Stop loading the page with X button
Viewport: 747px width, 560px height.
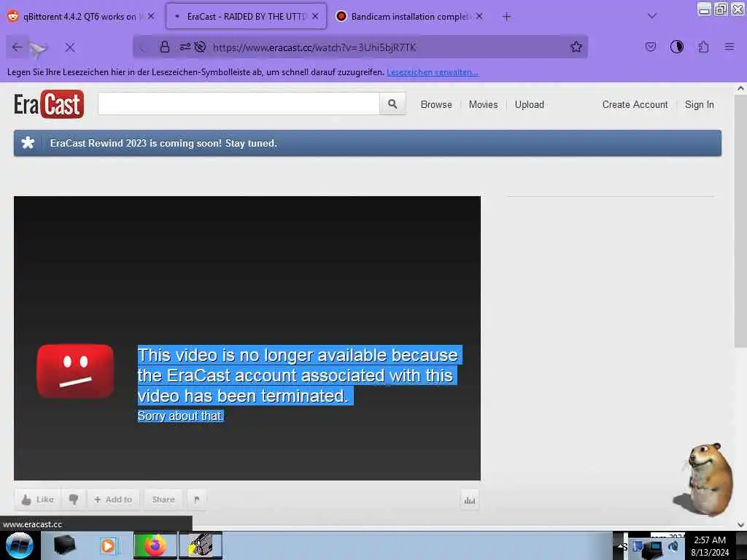coord(70,47)
